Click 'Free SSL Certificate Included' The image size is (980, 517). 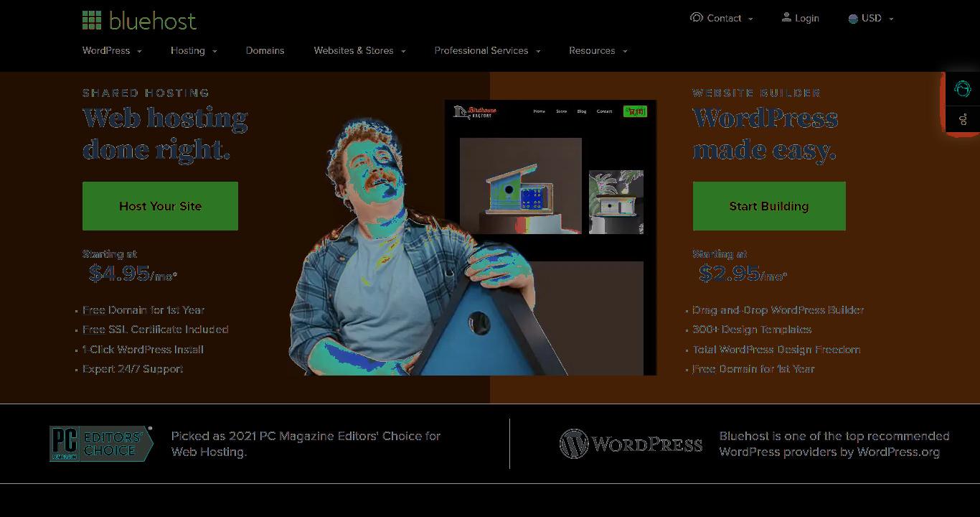coord(156,330)
